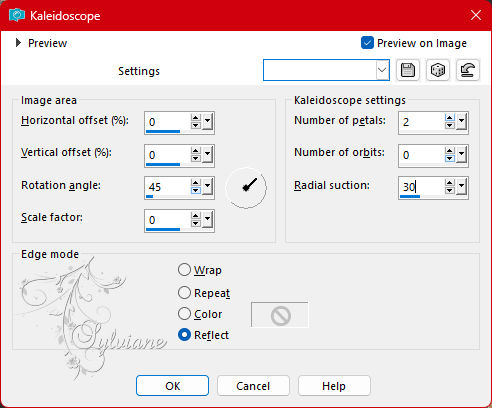Image resolution: width=492 pixels, height=408 pixels.
Task: Toggle Preview on Image checkbox
Action: [x=367, y=43]
